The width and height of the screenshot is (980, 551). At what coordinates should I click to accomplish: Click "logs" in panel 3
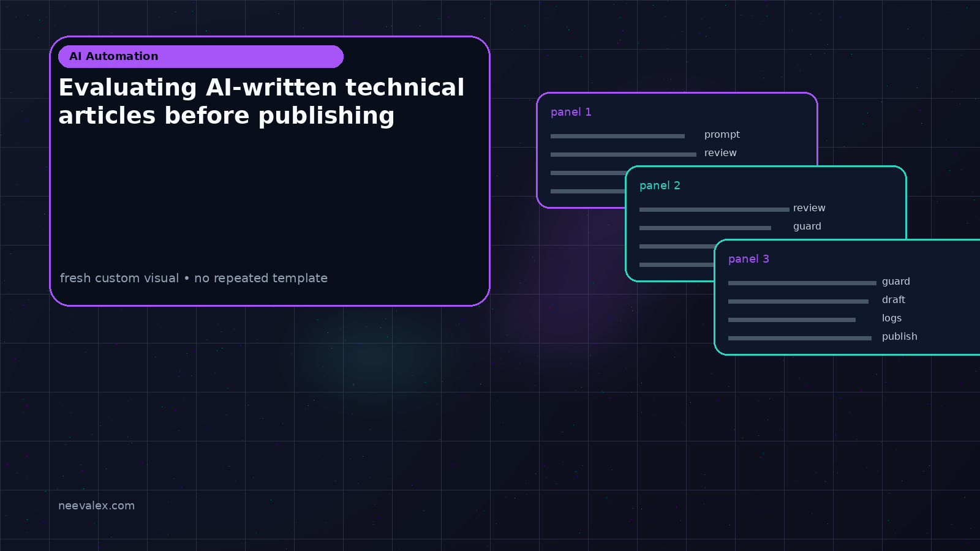tap(892, 318)
